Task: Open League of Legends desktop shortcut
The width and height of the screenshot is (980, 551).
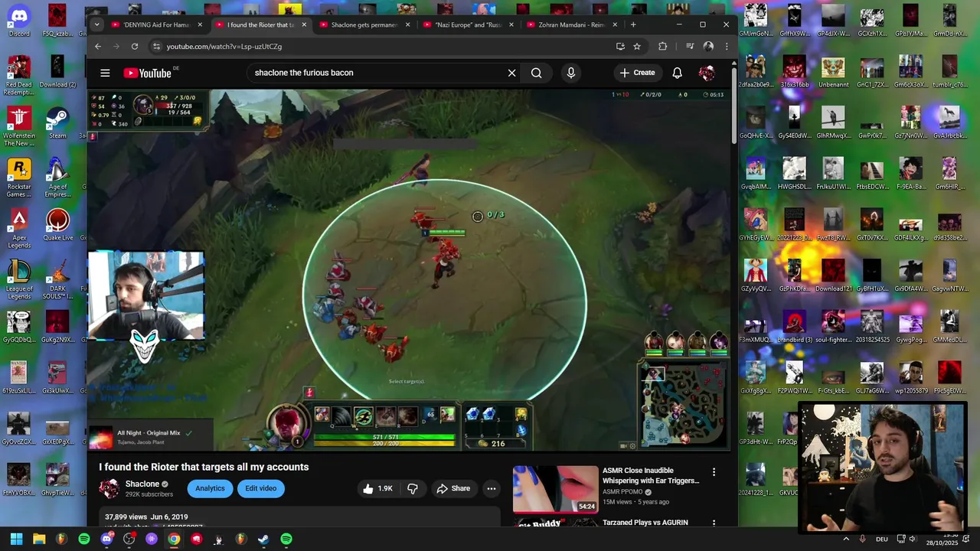Action: (x=19, y=279)
